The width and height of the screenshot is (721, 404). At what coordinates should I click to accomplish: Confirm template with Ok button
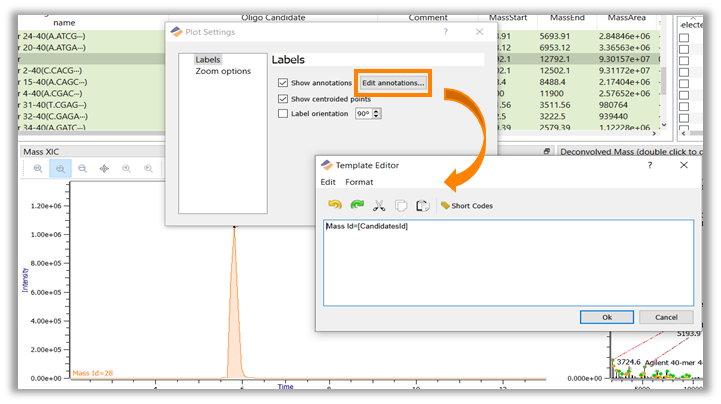[607, 317]
